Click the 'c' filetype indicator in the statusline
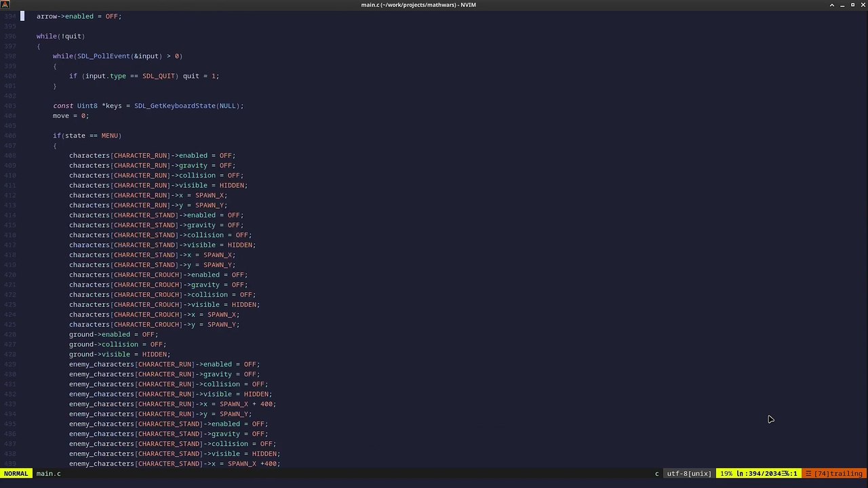Image resolution: width=868 pixels, height=488 pixels. tap(656, 473)
